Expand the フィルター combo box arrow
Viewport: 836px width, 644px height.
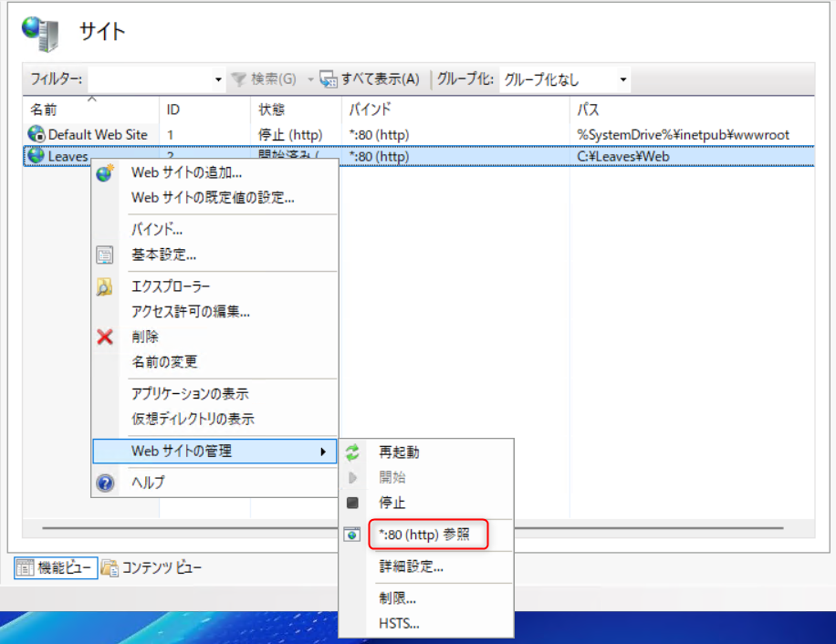(218, 80)
